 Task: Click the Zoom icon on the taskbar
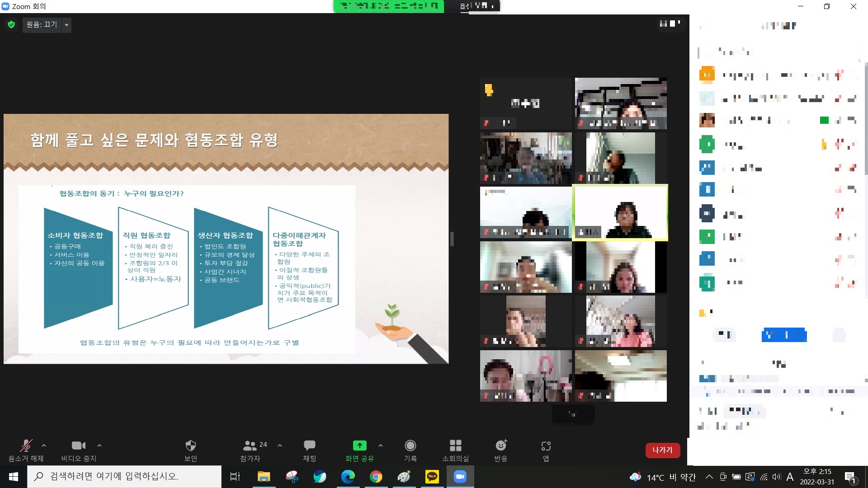pyautogui.click(x=460, y=477)
